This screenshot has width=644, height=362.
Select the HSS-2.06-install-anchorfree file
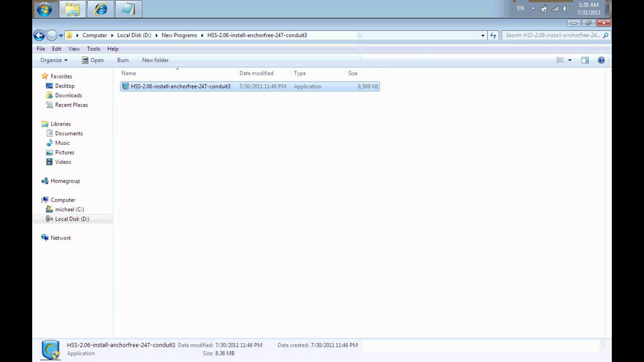250,86
